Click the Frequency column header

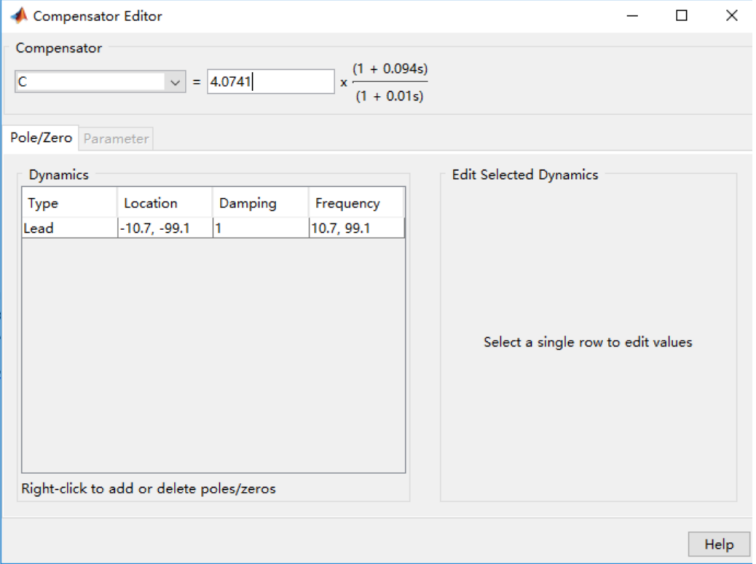[356, 203]
